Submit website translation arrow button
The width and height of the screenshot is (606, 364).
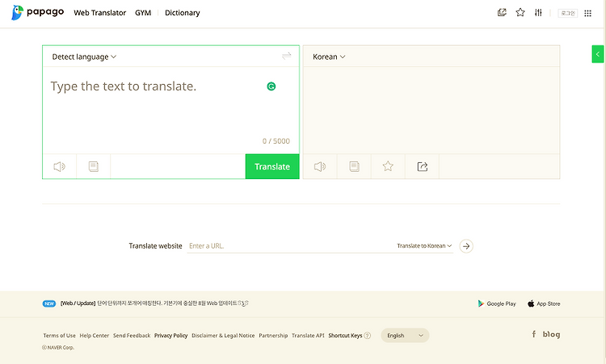pyautogui.click(x=466, y=246)
